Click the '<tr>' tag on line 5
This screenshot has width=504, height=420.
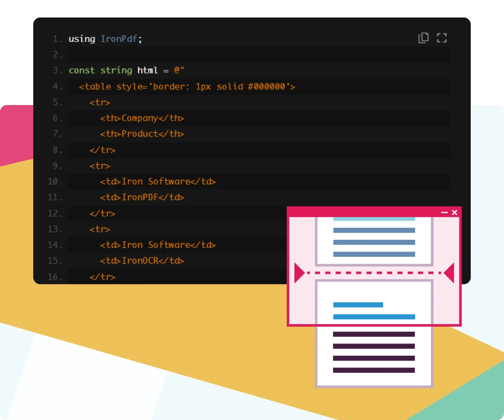100,102
